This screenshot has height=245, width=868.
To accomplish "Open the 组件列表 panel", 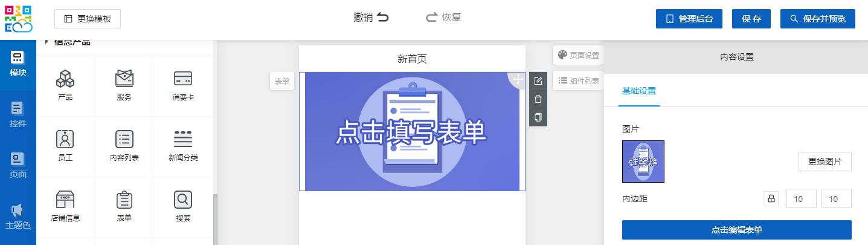I will pyautogui.click(x=578, y=80).
